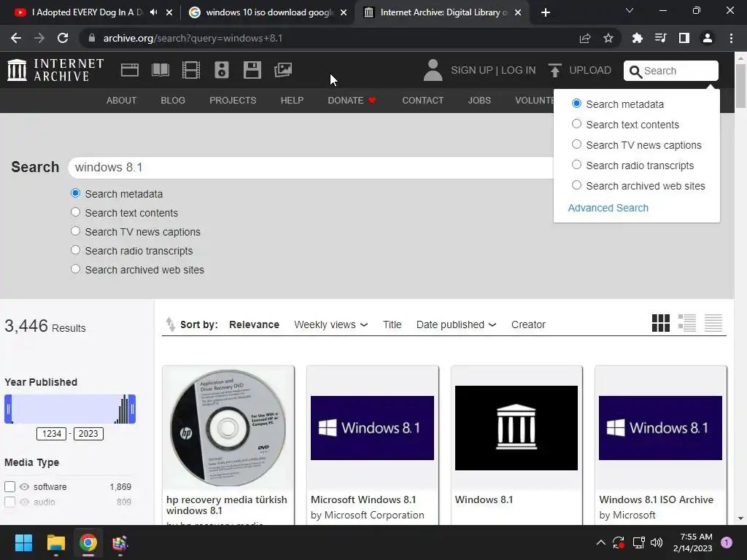747x560 pixels.
Task: Click the Advanced Search link
Action: (x=608, y=208)
